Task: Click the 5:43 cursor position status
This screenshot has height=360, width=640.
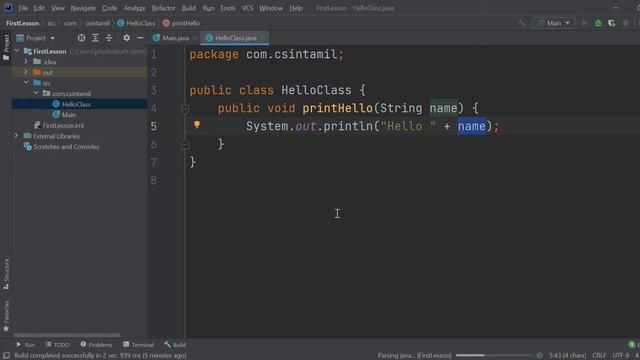Action: coord(567,356)
